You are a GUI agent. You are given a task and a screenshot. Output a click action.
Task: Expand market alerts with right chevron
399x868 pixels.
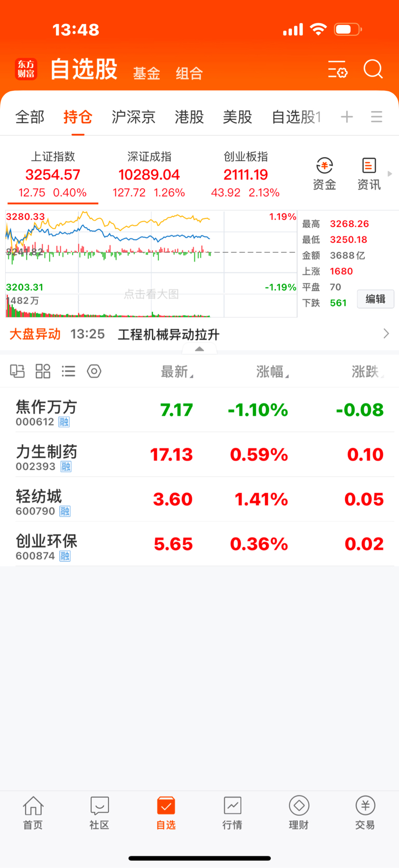tap(386, 333)
